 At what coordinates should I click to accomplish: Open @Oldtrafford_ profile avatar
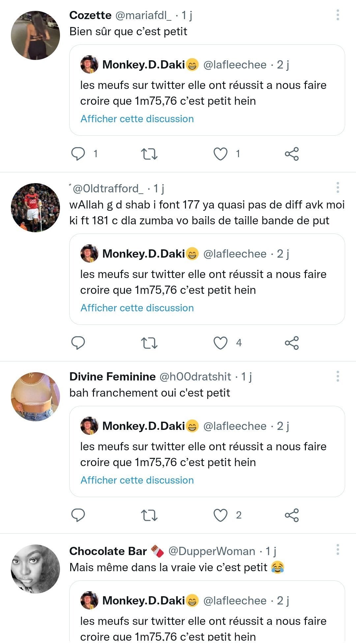[36, 208]
